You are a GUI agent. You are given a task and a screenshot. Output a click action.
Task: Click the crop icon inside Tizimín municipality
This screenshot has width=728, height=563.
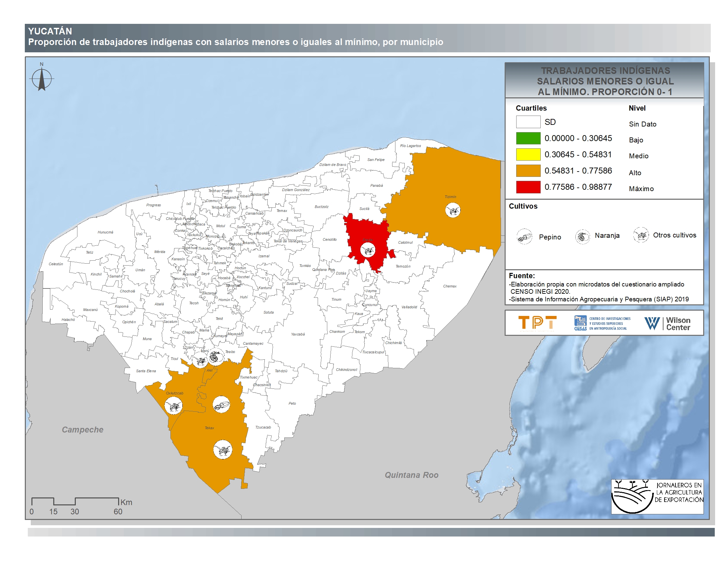coord(453,210)
